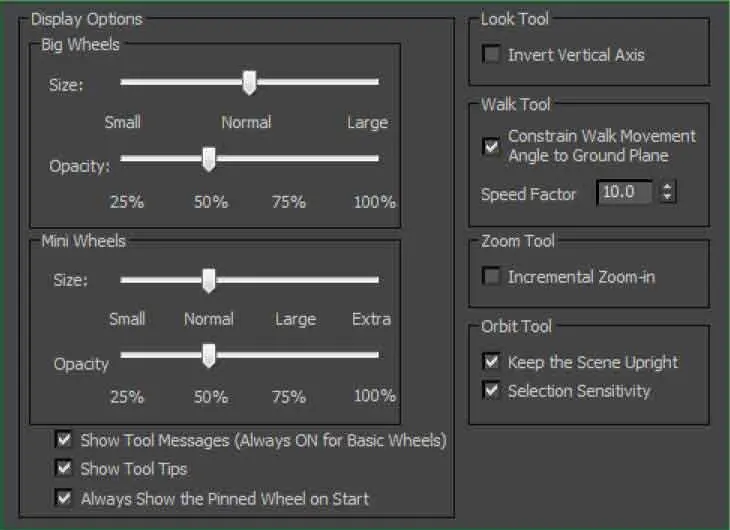
Task: Increase Speed Factor with the up spinner arrow
Action: (668, 187)
